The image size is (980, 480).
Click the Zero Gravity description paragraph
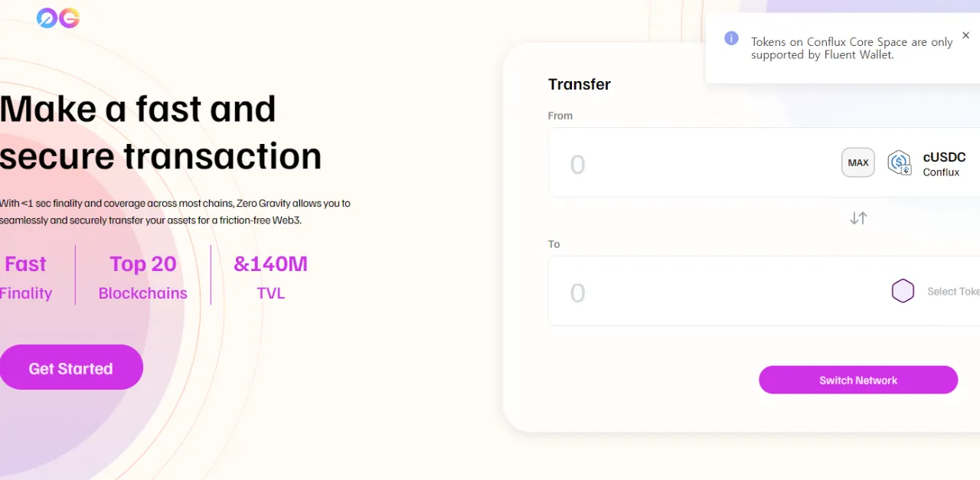[175, 212]
